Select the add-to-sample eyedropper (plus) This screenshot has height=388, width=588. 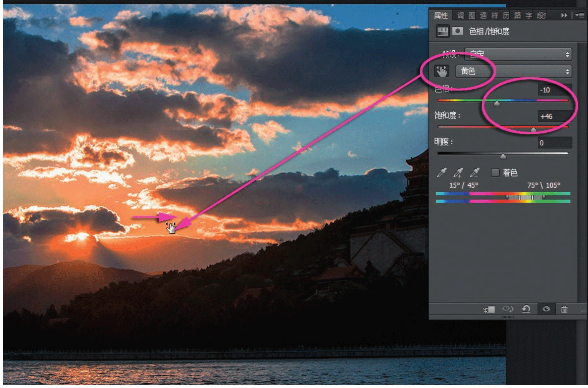point(458,172)
